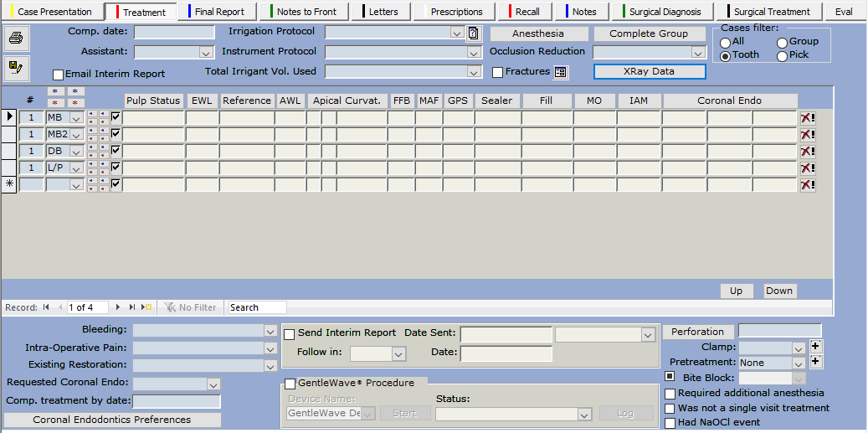Screen dimensions: 868x433
Task: Delete the MB canal row
Action: pos(808,118)
